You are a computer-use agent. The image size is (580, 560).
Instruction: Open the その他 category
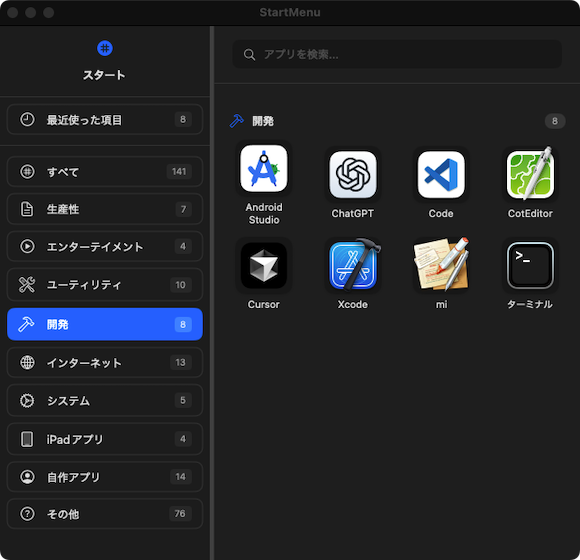pyautogui.click(x=105, y=514)
